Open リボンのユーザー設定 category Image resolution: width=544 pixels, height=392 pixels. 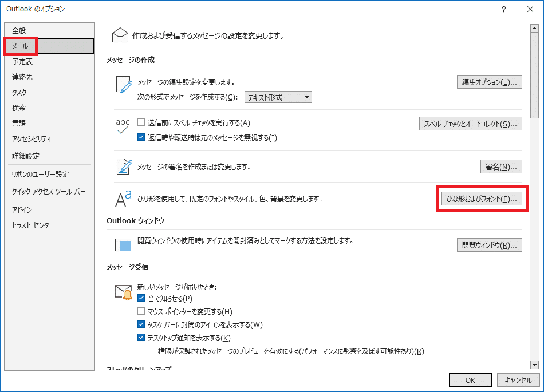(49, 174)
